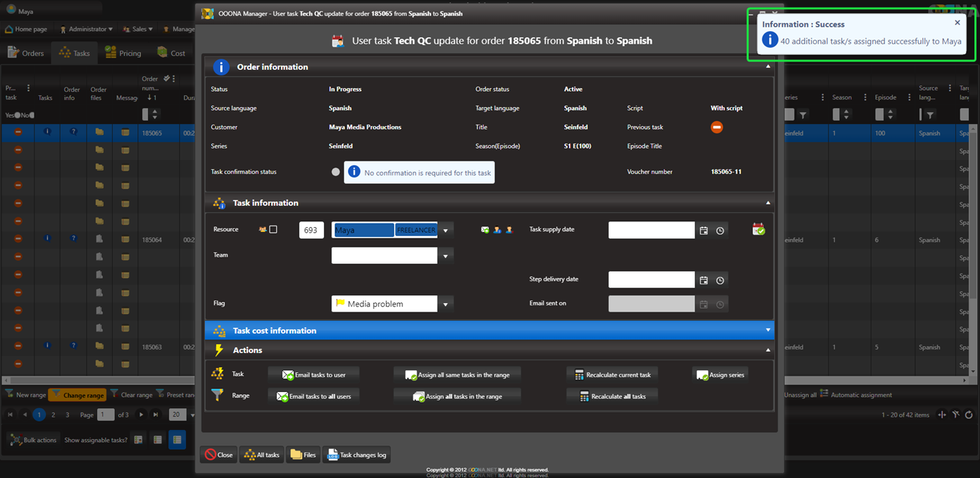Viewport: 980px width, 478px height.
Task: Open the Maya resource dropdown
Action: (x=445, y=231)
